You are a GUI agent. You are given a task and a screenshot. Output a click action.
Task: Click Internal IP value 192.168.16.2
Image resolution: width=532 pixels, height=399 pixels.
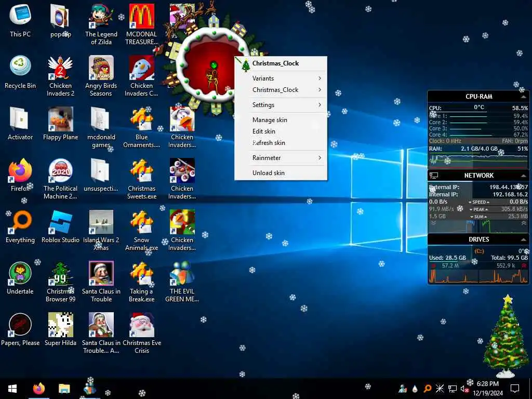pos(510,194)
